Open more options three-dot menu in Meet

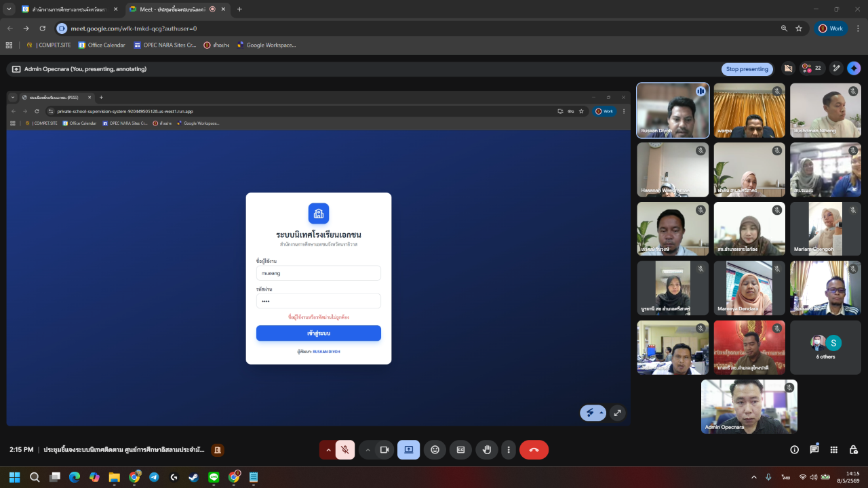point(509,449)
